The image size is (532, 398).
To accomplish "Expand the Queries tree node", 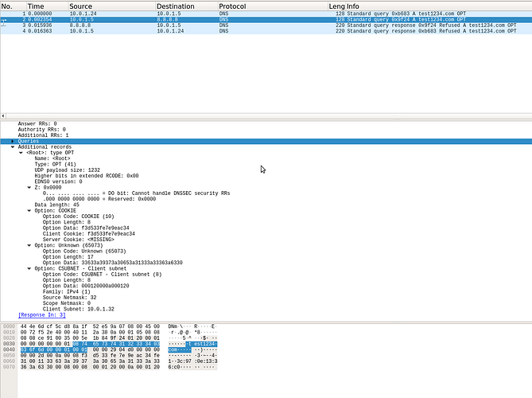I will pos(14,141).
